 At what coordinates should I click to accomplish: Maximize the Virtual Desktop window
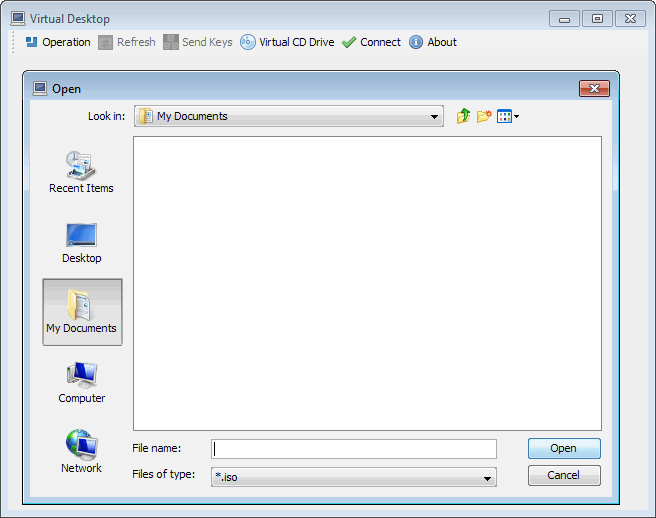(597, 19)
